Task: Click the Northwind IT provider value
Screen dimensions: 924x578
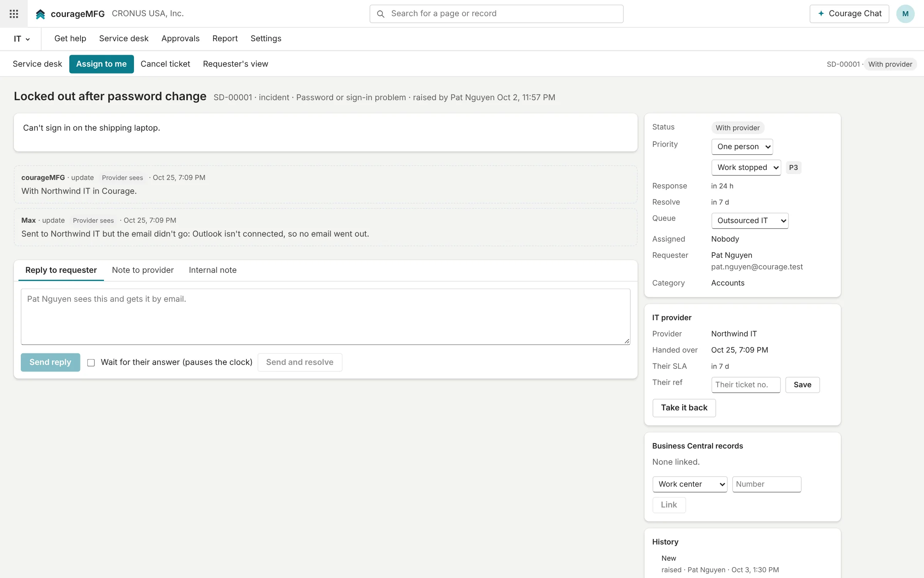Action: pyautogui.click(x=733, y=334)
